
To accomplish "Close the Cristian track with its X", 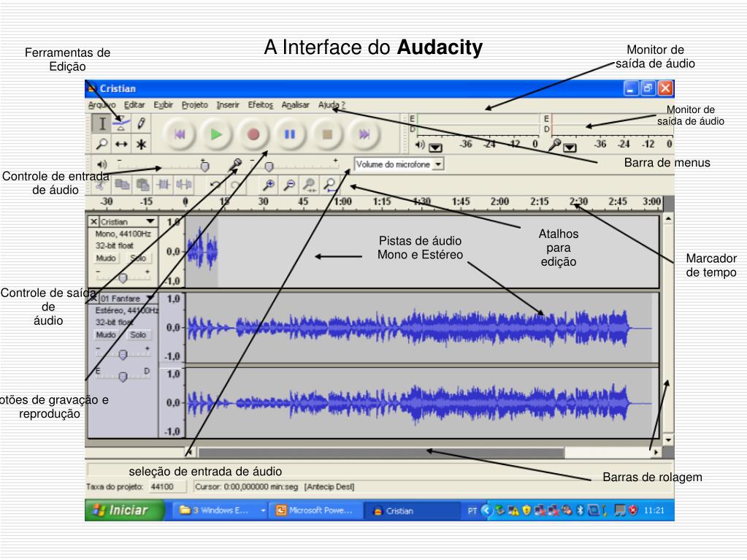I will tap(94, 221).
